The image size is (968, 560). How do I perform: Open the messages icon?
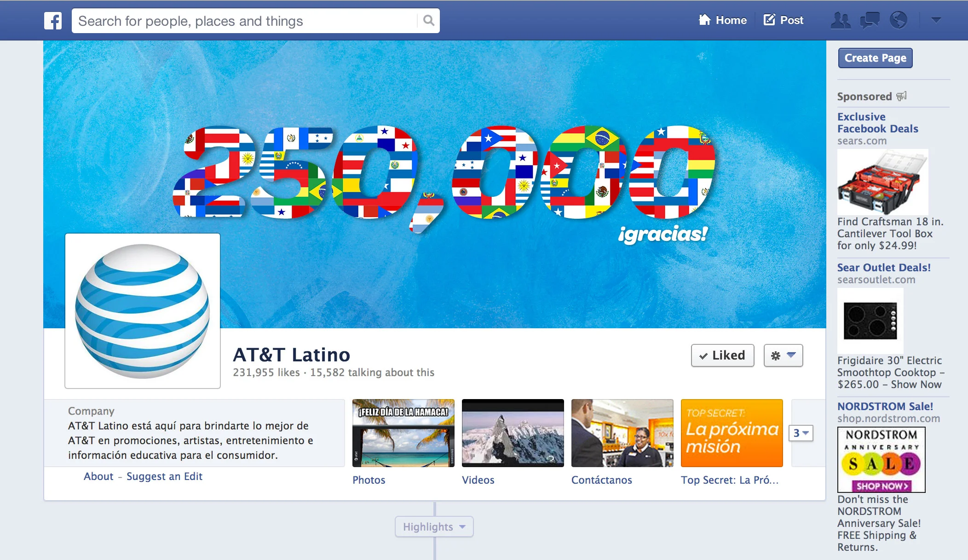(870, 20)
